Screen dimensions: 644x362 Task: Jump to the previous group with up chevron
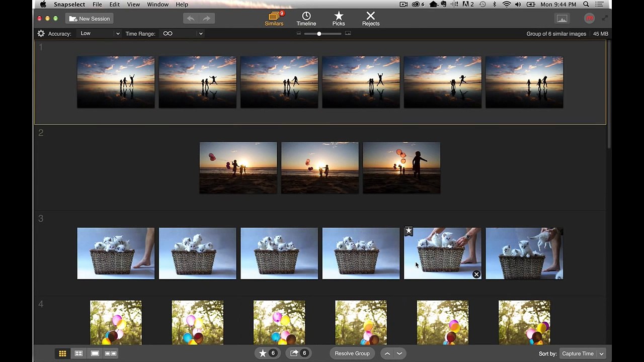pos(387,353)
